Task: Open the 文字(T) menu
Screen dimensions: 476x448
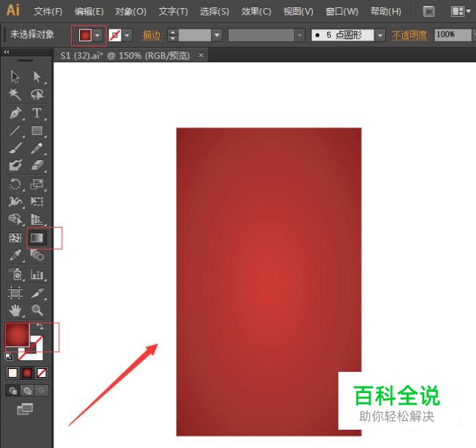Action: point(173,12)
